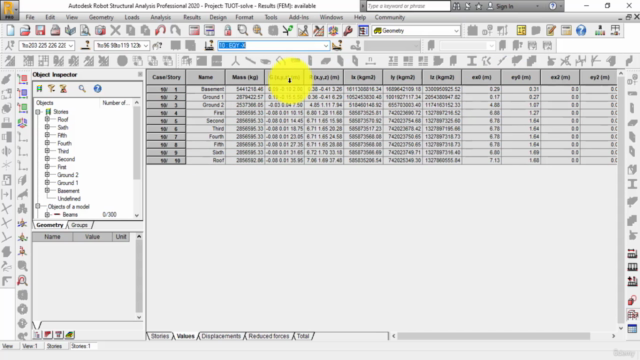Click the orange Zoom all magnifier icon

pyautogui.click(x=258, y=31)
